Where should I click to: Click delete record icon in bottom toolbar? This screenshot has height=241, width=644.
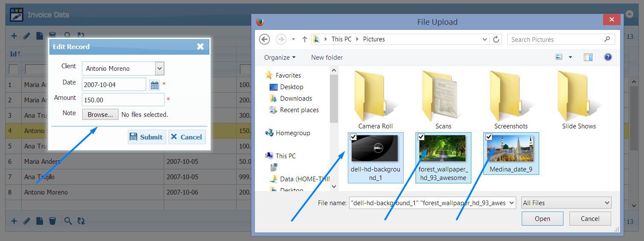click(52, 221)
